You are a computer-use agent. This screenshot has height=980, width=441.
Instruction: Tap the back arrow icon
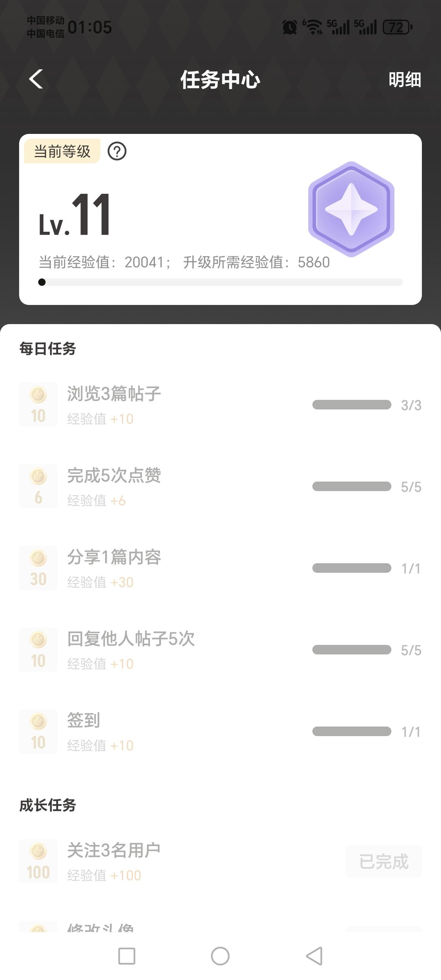[x=36, y=79]
